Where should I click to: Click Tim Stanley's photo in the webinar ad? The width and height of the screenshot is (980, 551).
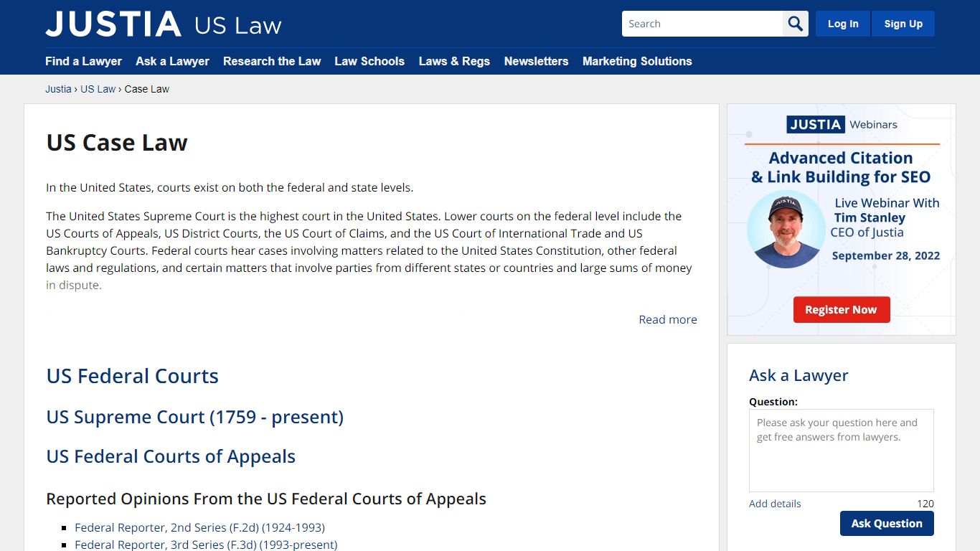click(786, 230)
